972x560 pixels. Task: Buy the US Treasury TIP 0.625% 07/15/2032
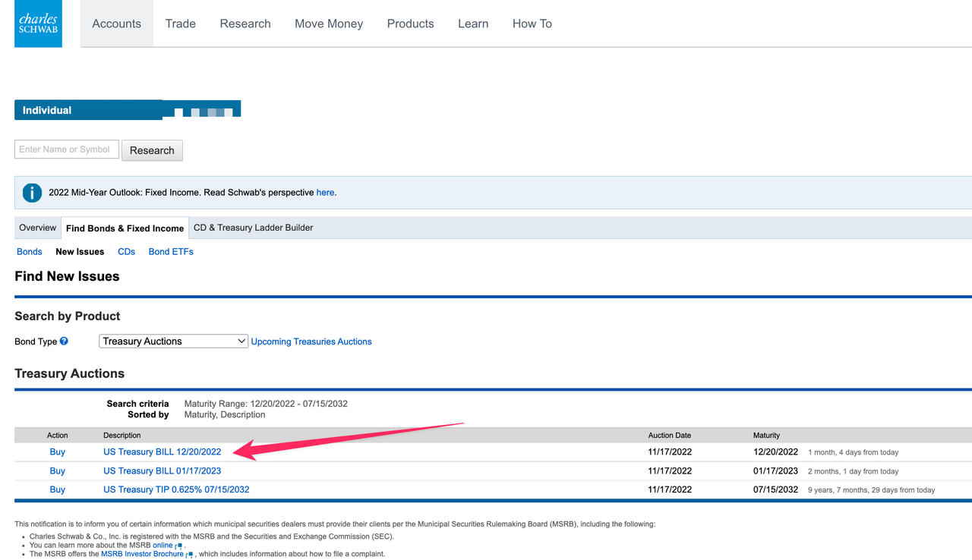tap(58, 489)
